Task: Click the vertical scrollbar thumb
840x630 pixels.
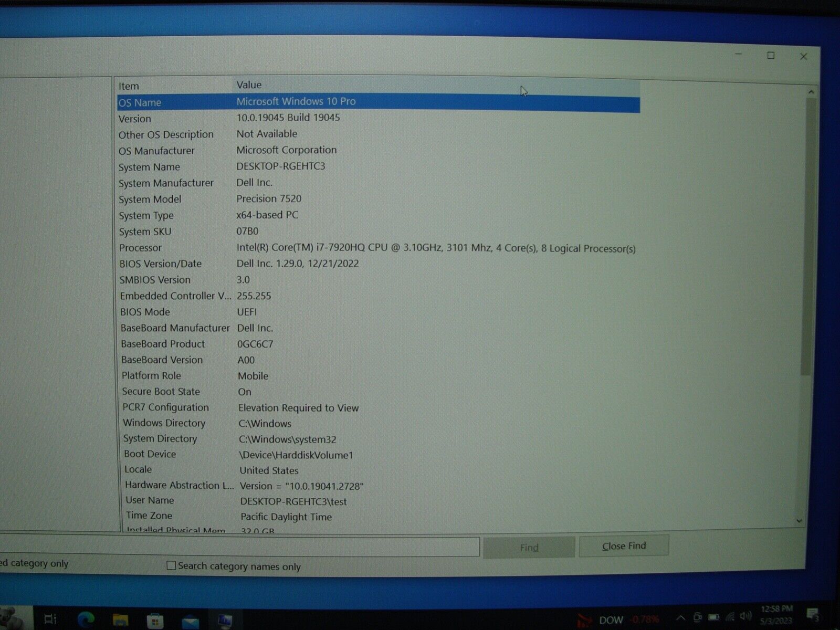Action: [808, 236]
